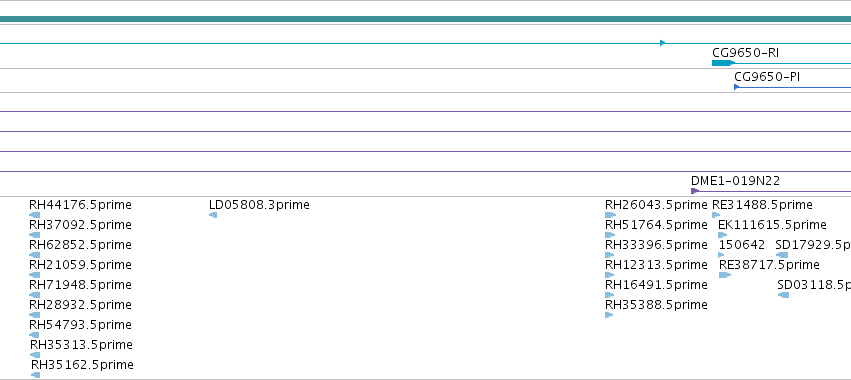The height and width of the screenshot is (380, 851).
Task: Click the blue CG9650-PI start arrow glyph
Action: (x=736, y=87)
